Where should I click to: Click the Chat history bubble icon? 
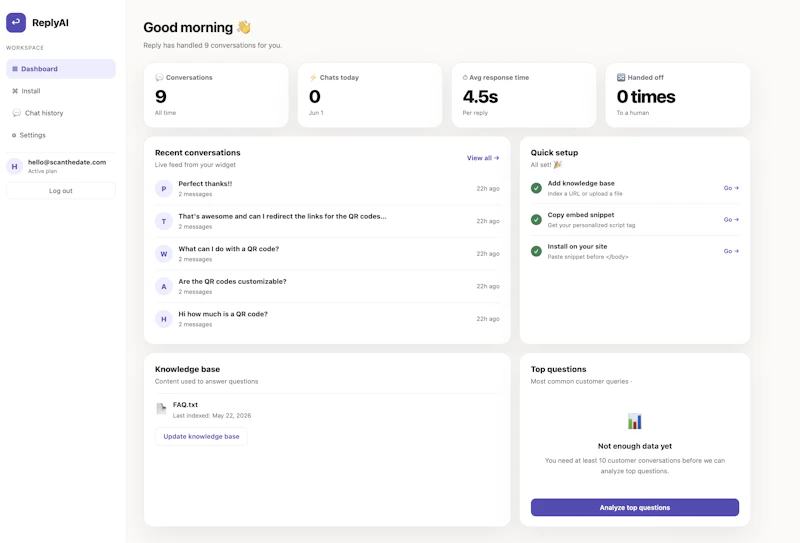click(x=16, y=113)
